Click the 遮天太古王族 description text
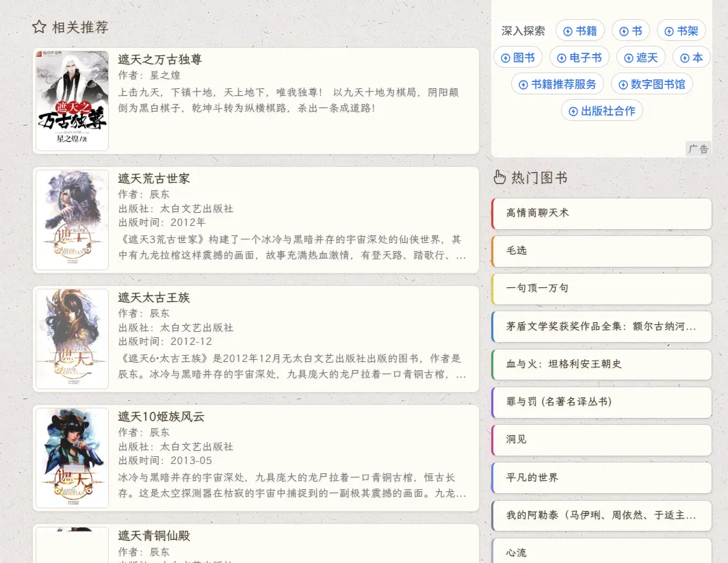728x563 pixels. pos(292,366)
